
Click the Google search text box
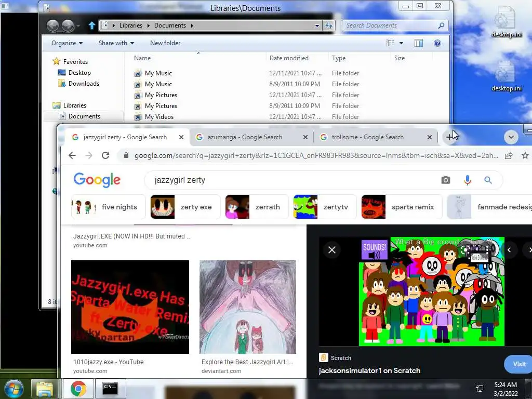point(295,180)
